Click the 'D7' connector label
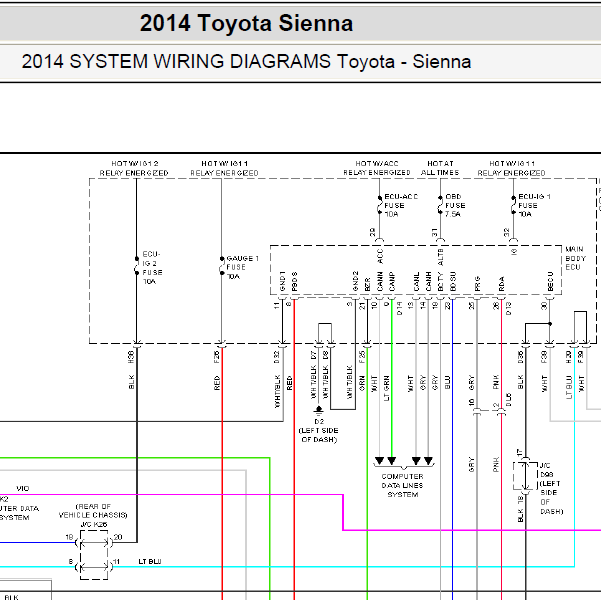601x600 pixels. [313, 355]
